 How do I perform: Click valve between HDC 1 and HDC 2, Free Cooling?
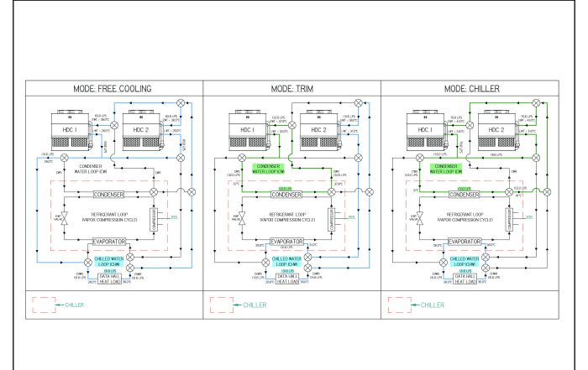[114, 125]
